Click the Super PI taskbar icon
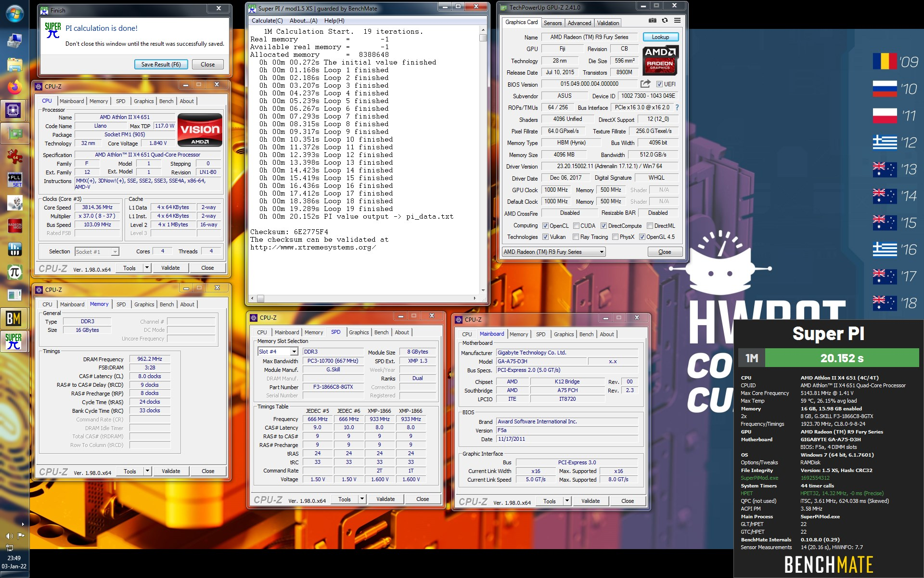 point(14,342)
